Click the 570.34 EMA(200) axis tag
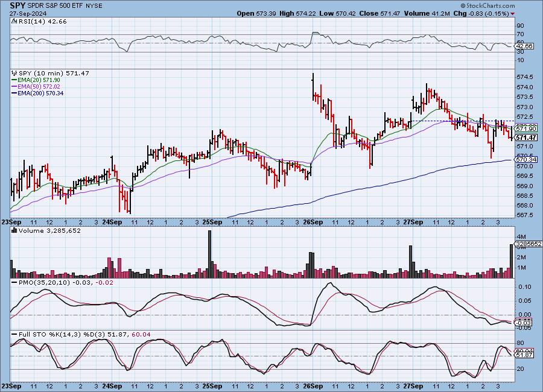This screenshot has height=392, width=543. tap(526, 160)
